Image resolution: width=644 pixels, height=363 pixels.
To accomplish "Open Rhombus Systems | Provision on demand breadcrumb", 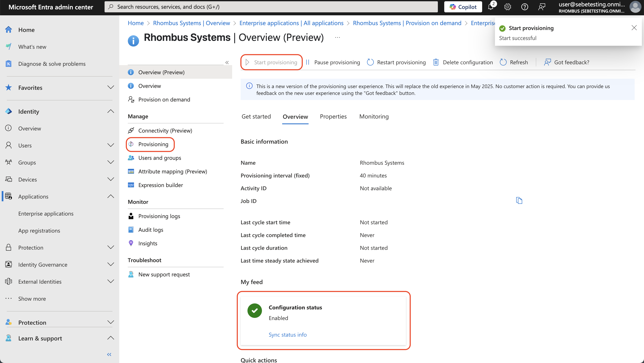I will point(407,23).
